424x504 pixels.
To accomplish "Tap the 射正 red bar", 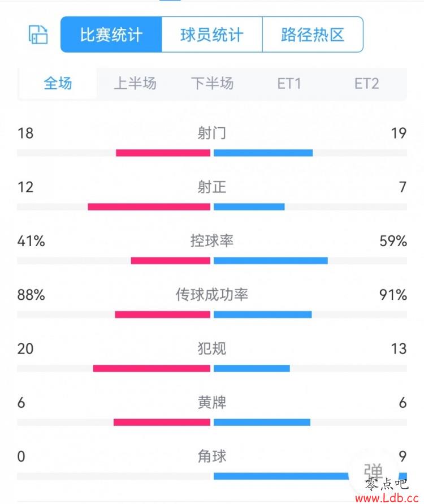I will click(149, 206).
